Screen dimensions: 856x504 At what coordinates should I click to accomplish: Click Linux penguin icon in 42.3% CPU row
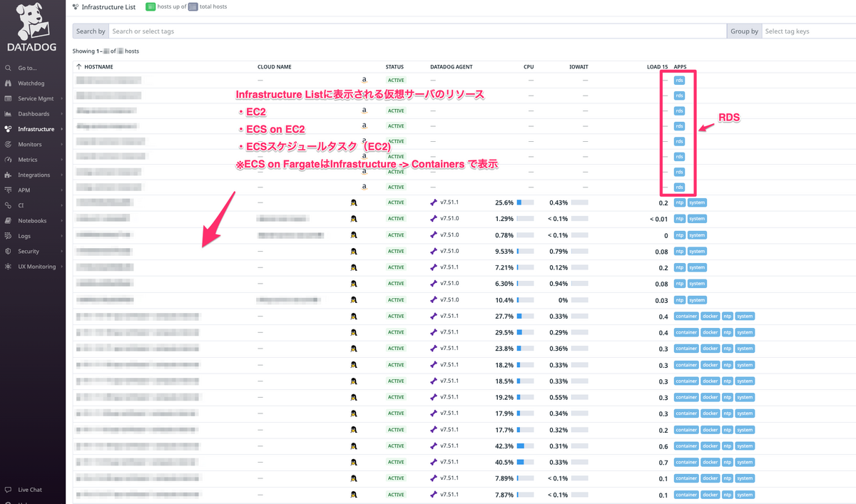(353, 446)
